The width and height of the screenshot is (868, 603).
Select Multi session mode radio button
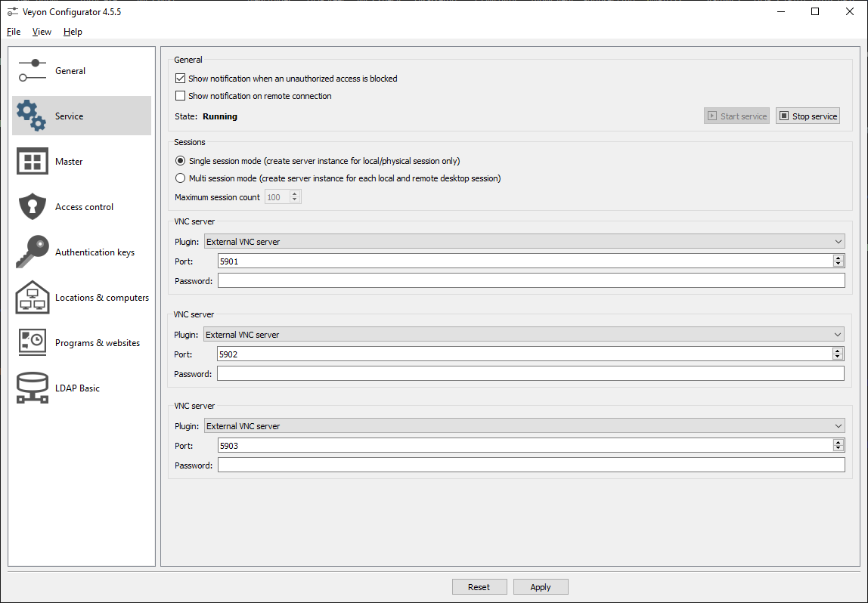[x=181, y=178]
